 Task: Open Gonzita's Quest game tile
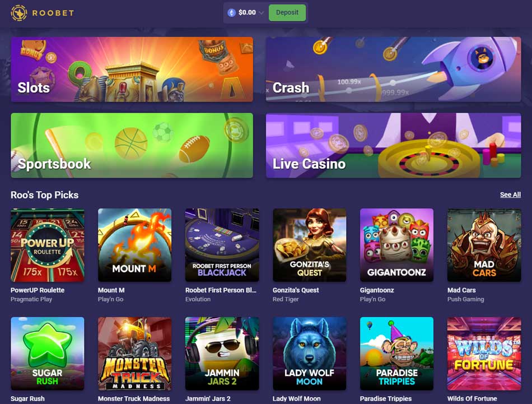pos(310,245)
